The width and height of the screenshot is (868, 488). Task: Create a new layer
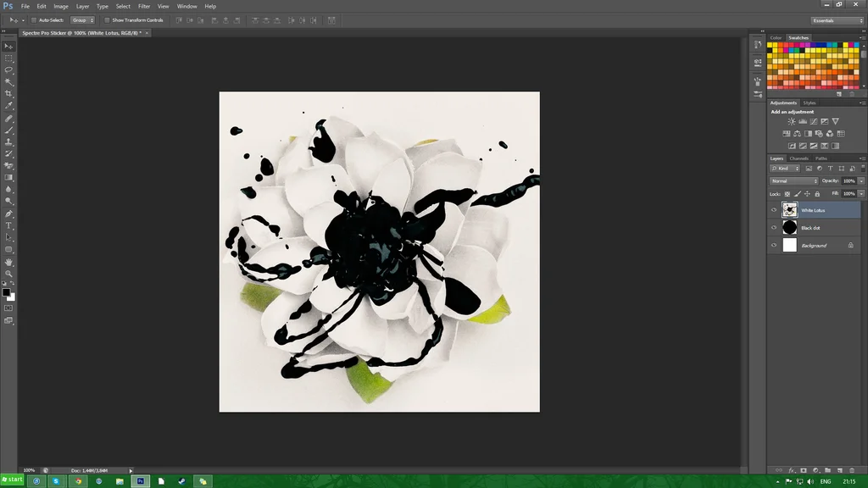tap(840, 470)
